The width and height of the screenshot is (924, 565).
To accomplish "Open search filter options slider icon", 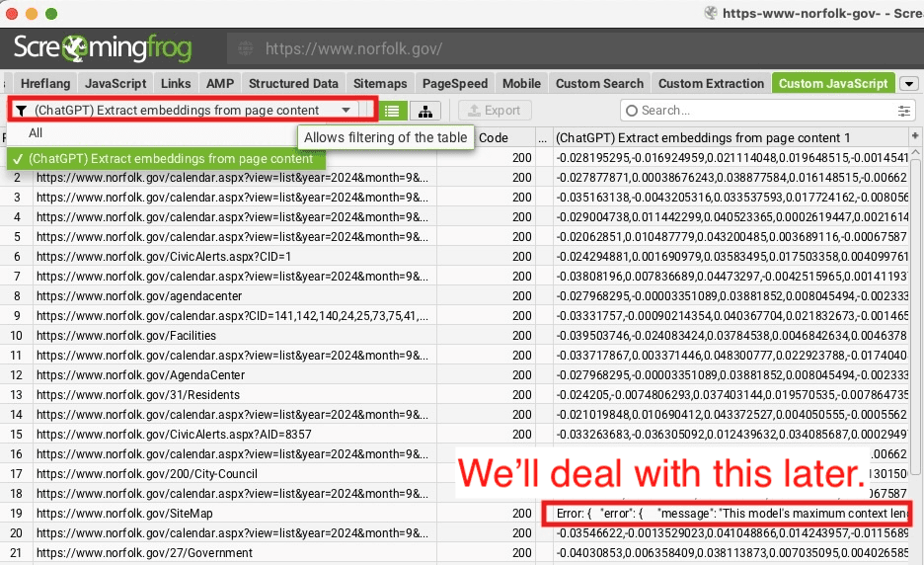I will pos(903,111).
